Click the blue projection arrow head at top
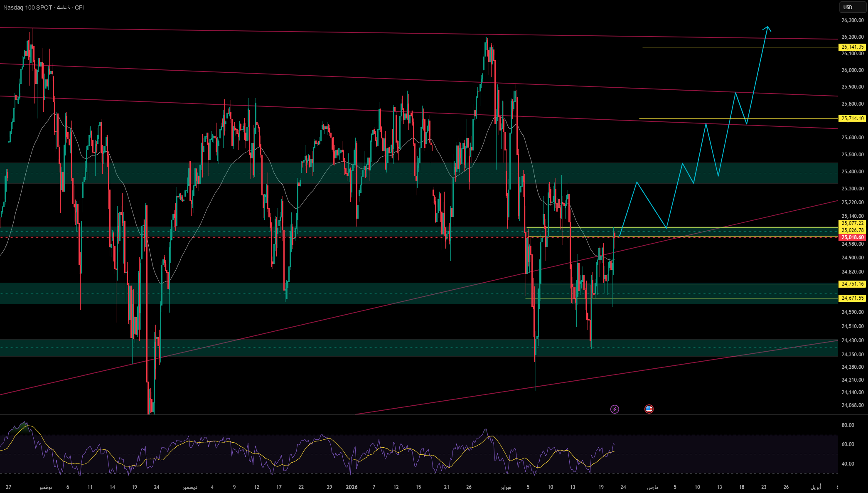 click(767, 28)
